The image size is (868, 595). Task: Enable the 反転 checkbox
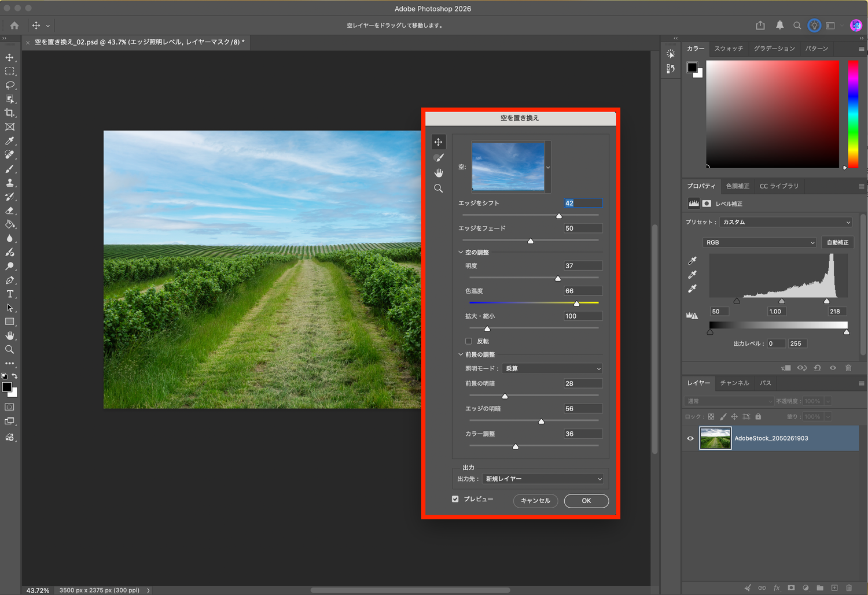pyautogui.click(x=469, y=341)
